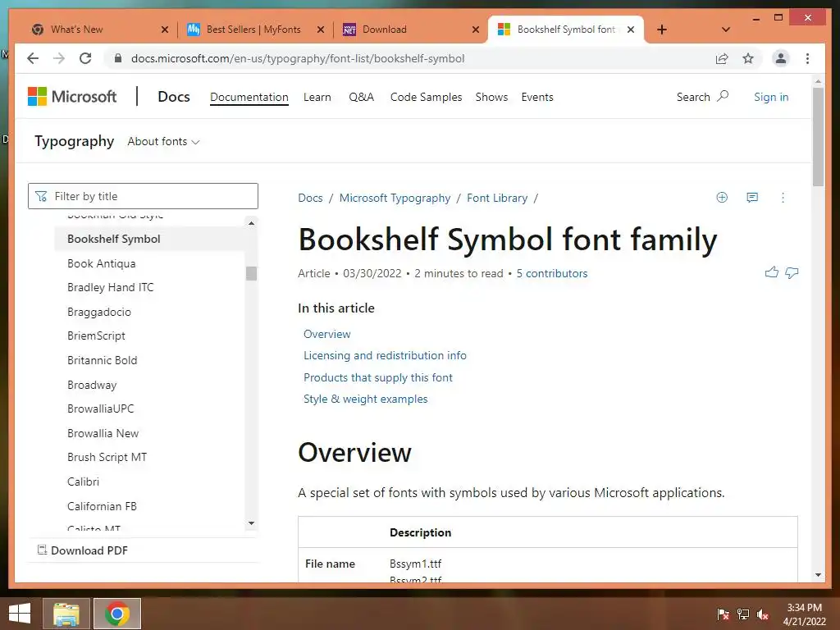Jump to Style & weight examples
The image size is (840, 630).
[x=365, y=399]
